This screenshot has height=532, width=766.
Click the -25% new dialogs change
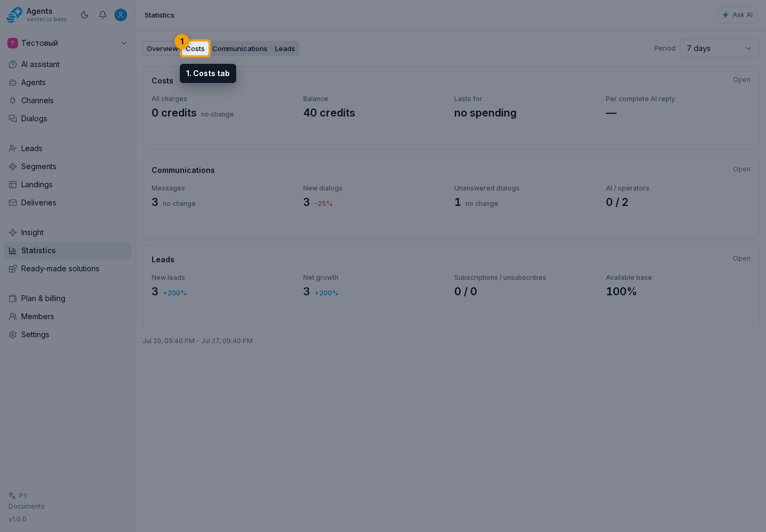pyautogui.click(x=323, y=204)
